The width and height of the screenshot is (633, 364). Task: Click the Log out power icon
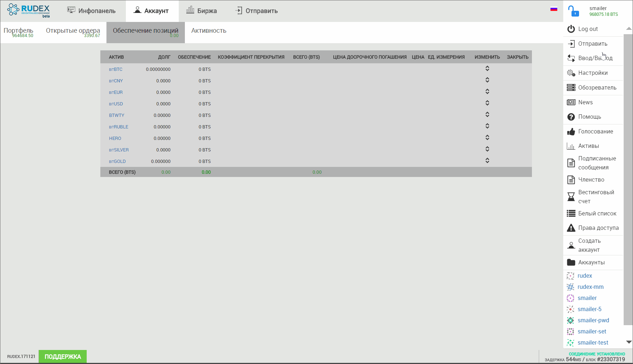[x=571, y=29]
